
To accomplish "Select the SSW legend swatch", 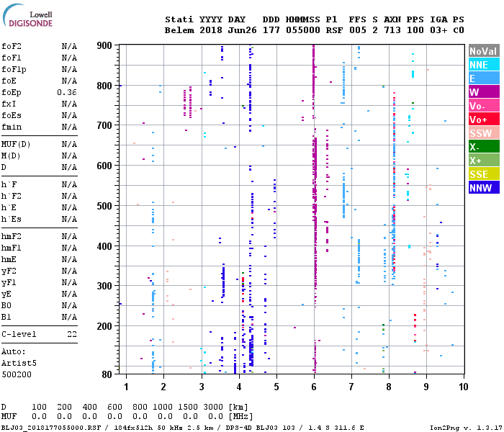I will pos(484,133).
